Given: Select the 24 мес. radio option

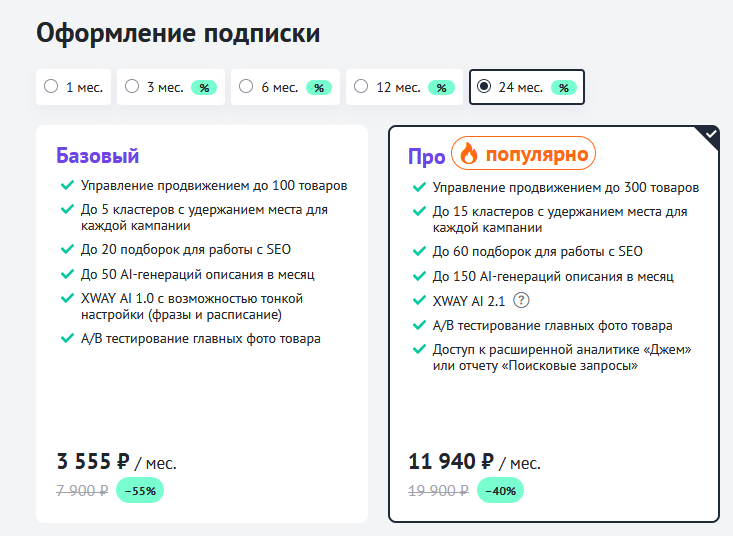Looking at the screenshot, I should [484, 87].
